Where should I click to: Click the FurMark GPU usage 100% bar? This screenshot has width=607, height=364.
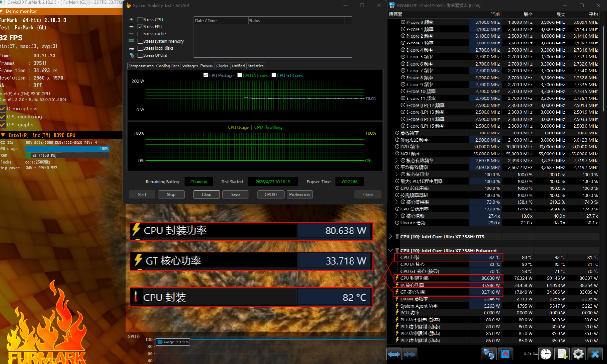pyautogui.click(x=67, y=149)
